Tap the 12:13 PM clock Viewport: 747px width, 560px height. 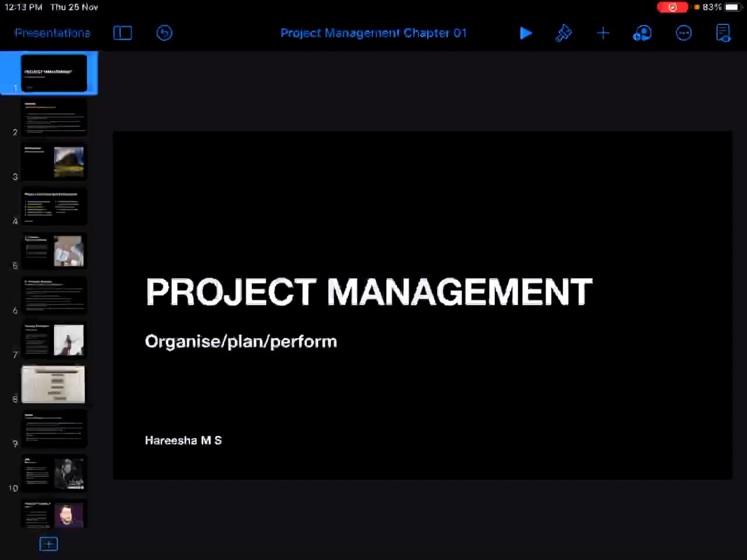(23, 7)
